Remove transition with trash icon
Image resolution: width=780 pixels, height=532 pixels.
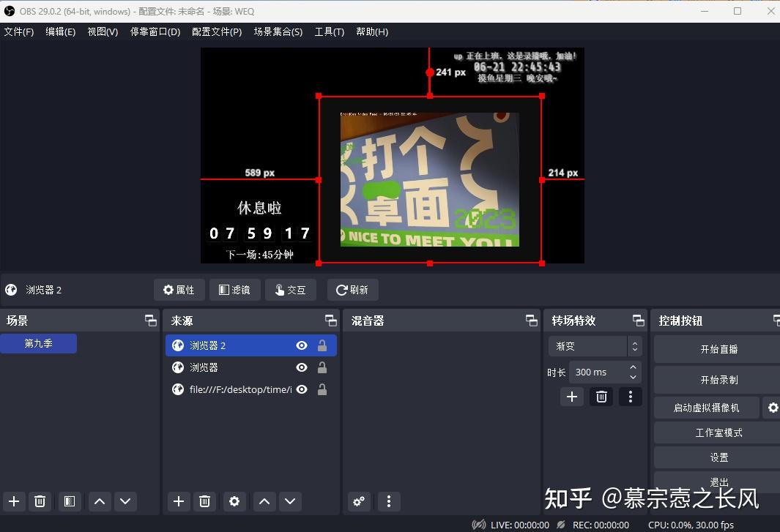tap(601, 397)
